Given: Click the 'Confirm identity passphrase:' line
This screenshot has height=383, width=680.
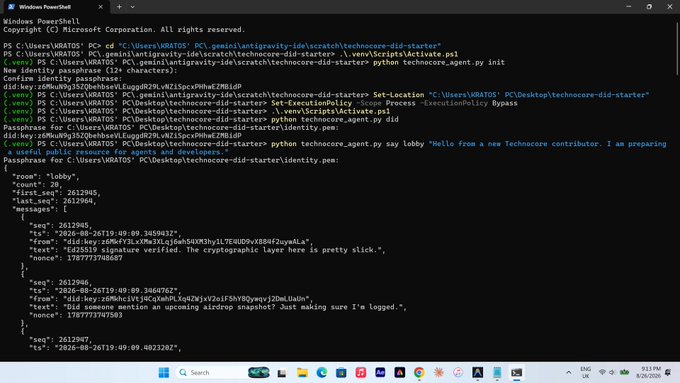Looking at the screenshot, I should coord(63,79).
